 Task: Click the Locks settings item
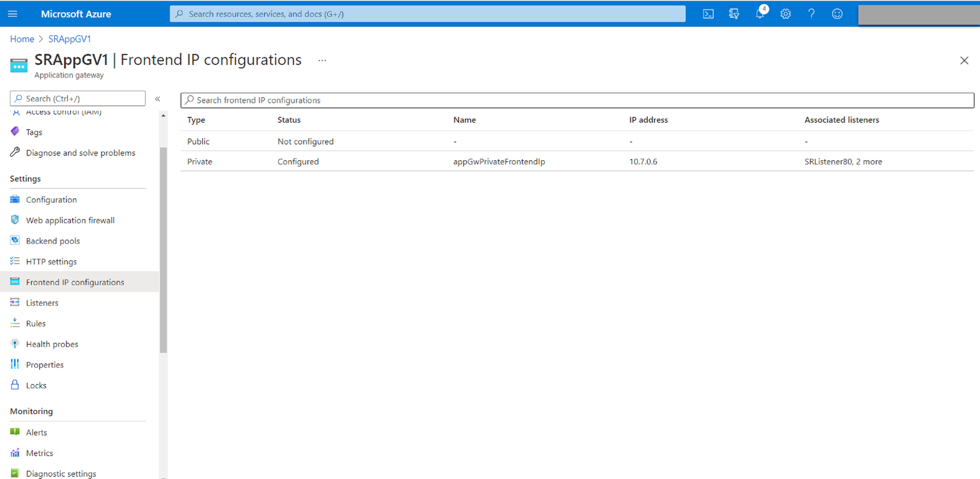(35, 385)
